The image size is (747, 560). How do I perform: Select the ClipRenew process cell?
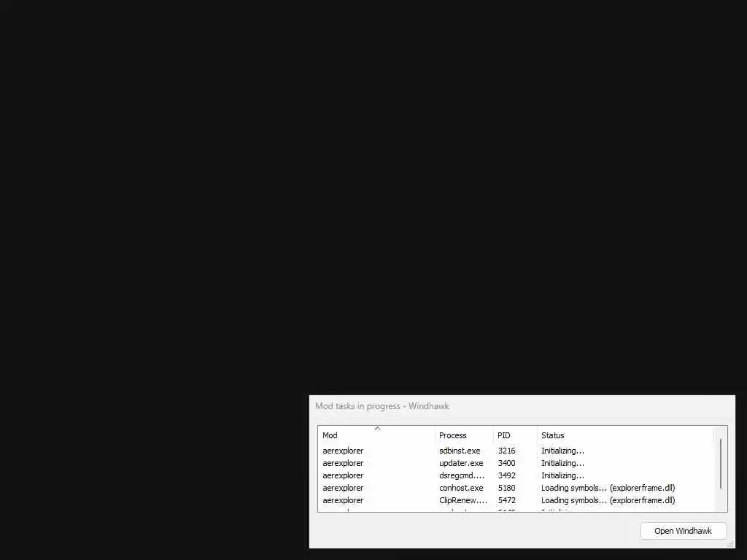pyautogui.click(x=463, y=500)
